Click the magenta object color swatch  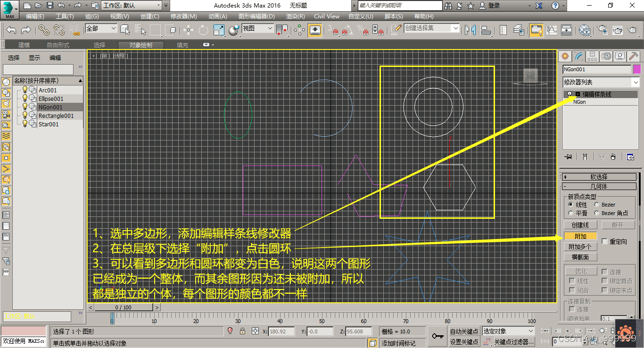click(x=636, y=69)
